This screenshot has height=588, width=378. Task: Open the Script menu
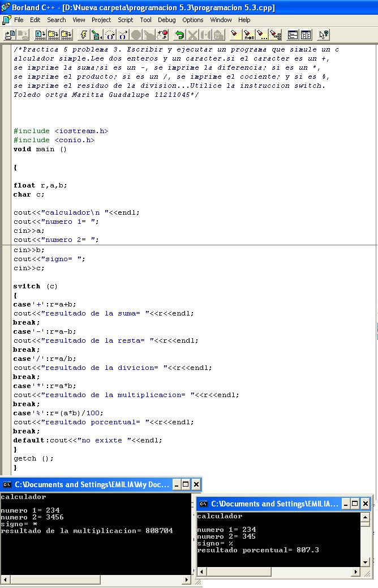pyautogui.click(x=126, y=20)
